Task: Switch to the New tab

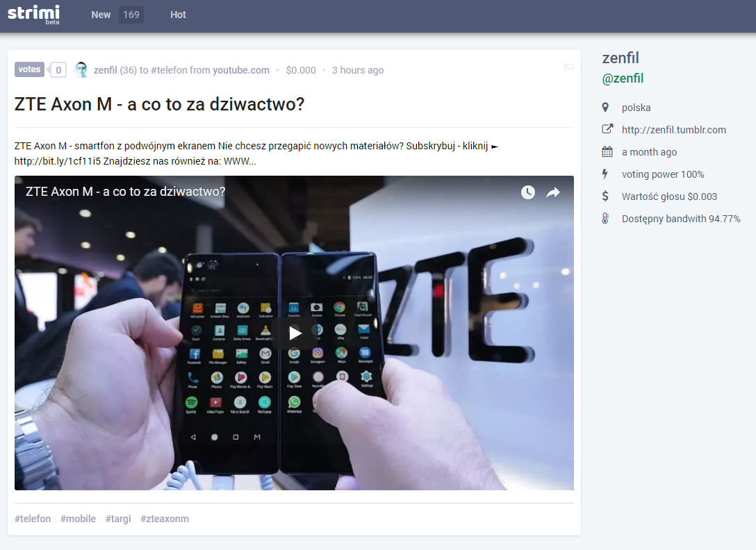Action: (101, 15)
